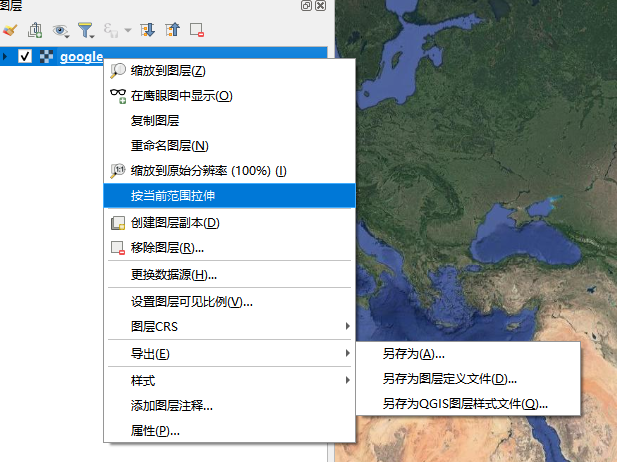Click the magnifier icon beside 缩放到图层
617x462 pixels.
[x=118, y=71]
